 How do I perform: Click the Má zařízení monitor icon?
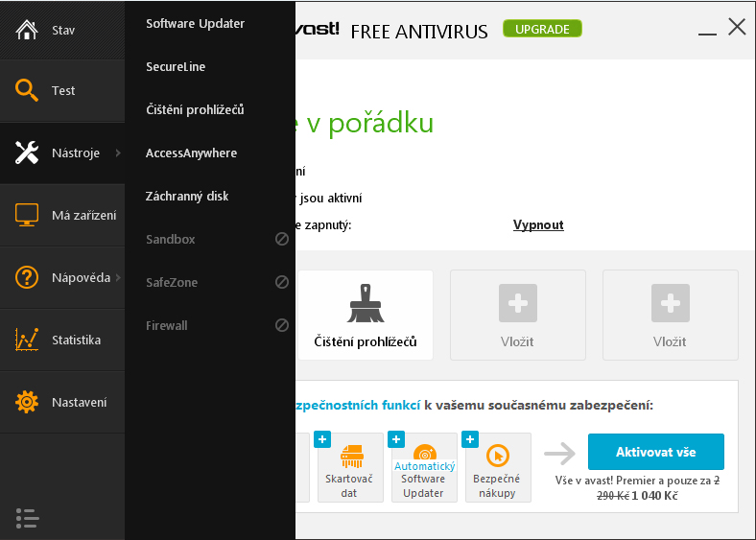point(27,215)
